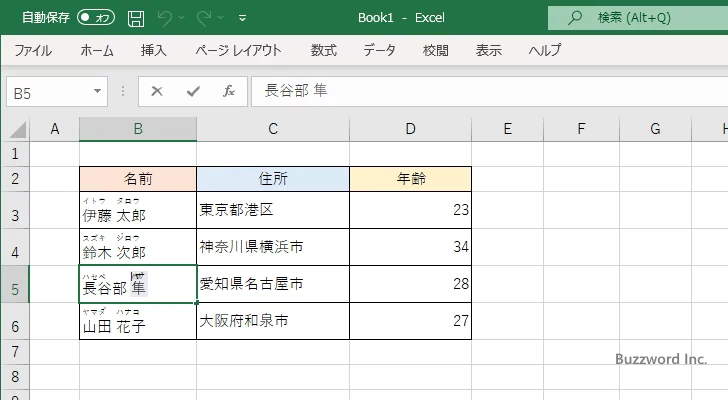Click the Save floppy disk icon
728x400 pixels.
point(136,18)
